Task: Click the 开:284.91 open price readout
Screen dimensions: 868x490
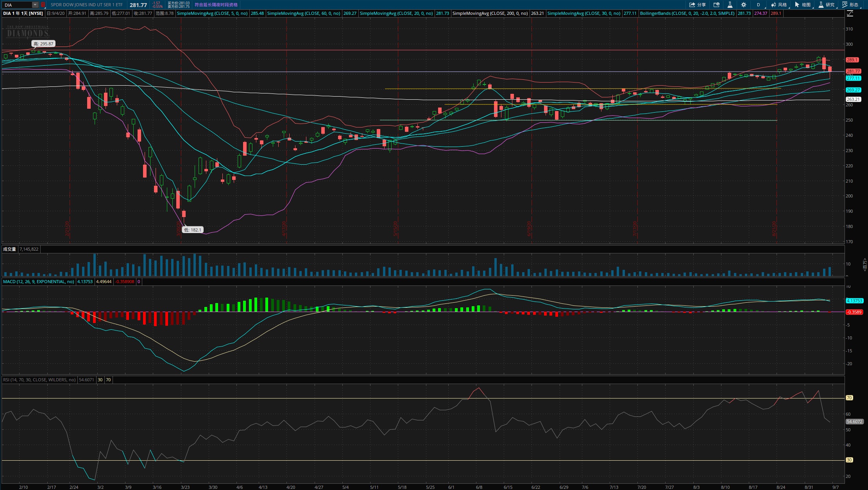Action: [x=77, y=13]
